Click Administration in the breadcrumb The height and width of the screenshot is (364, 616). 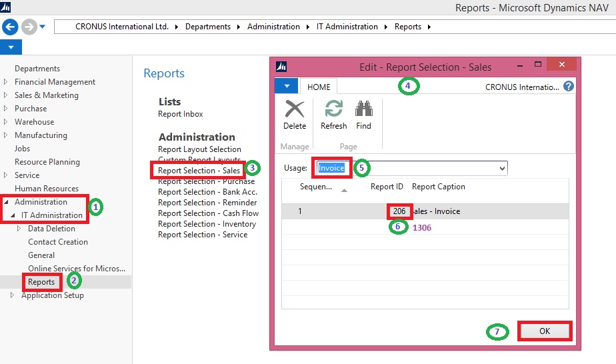273,27
